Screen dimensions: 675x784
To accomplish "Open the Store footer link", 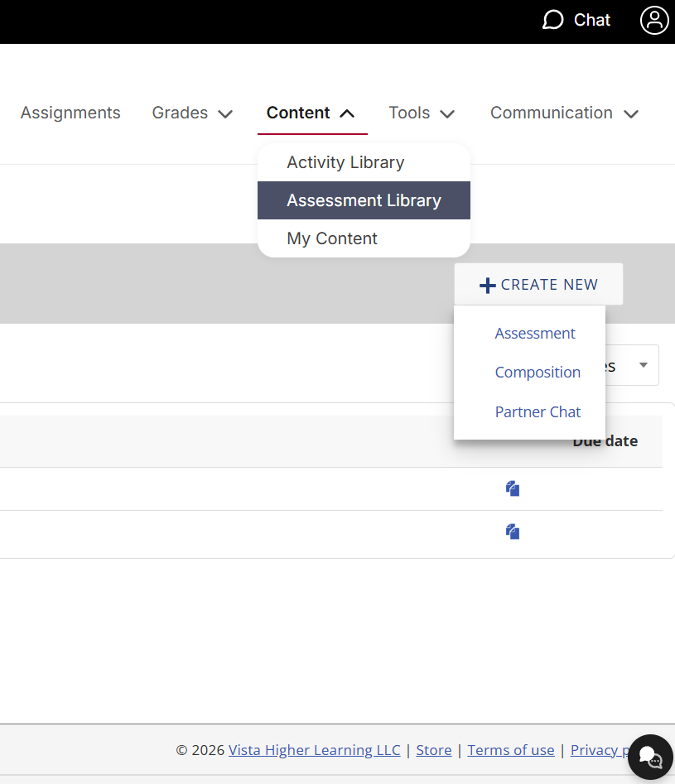I will (434, 750).
